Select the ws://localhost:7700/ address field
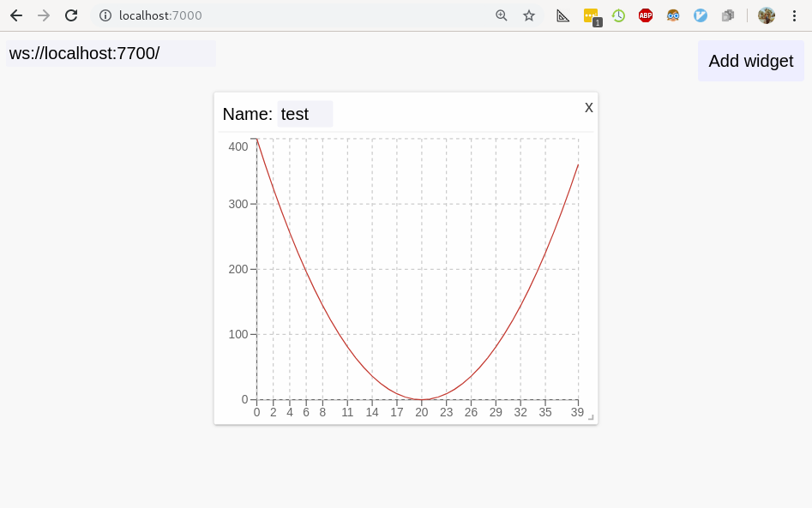Screen dimensions: 812x508 coord(110,54)
